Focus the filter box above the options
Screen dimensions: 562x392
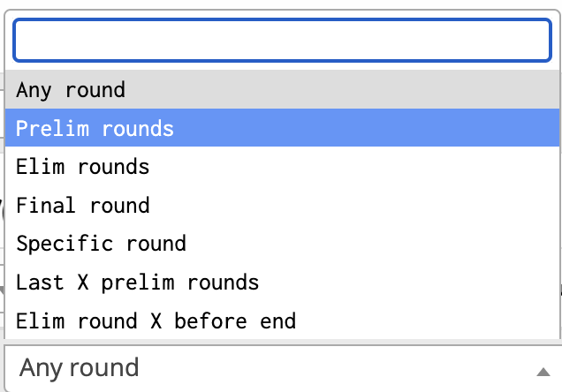click(282, 41)
